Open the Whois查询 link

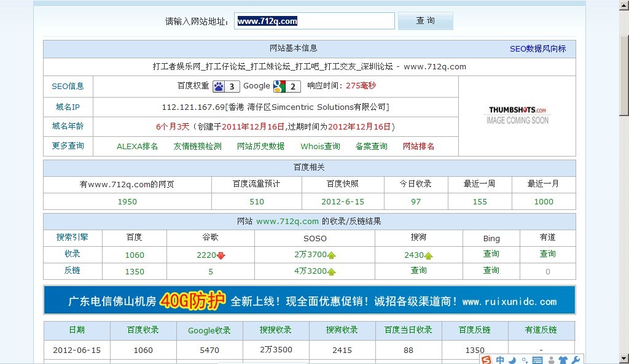pyautogui.click(x=319, y=147)
